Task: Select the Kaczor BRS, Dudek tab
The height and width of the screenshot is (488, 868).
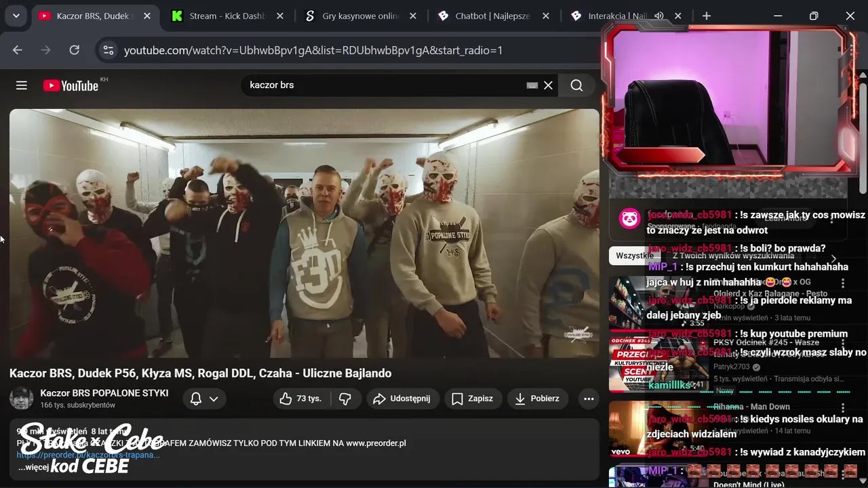Action: click(95, 16)
